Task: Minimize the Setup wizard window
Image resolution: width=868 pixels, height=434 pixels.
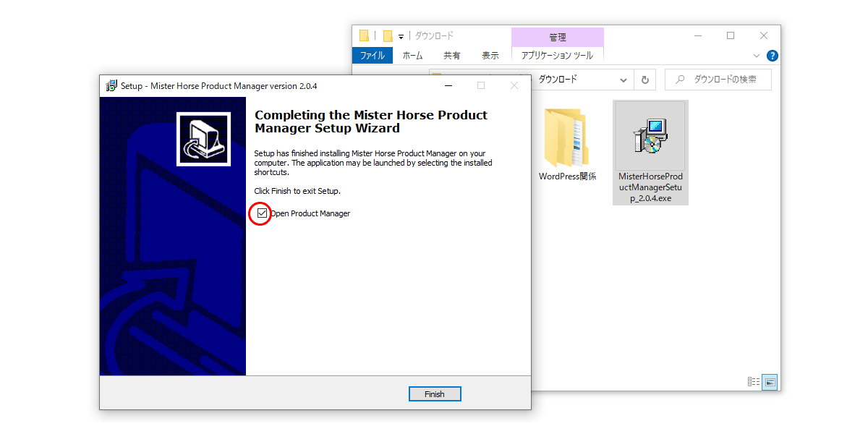Action: (448, 85)
